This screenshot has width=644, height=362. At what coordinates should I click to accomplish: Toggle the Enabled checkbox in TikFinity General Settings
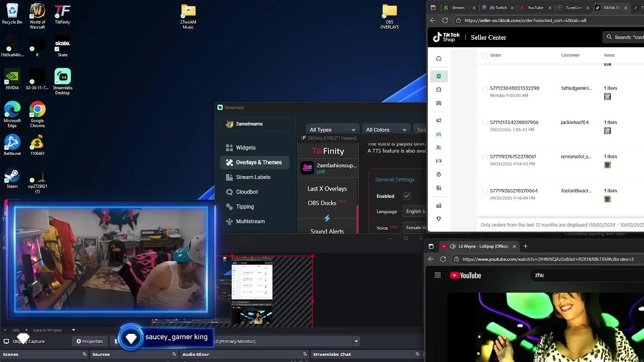(407, 196)
